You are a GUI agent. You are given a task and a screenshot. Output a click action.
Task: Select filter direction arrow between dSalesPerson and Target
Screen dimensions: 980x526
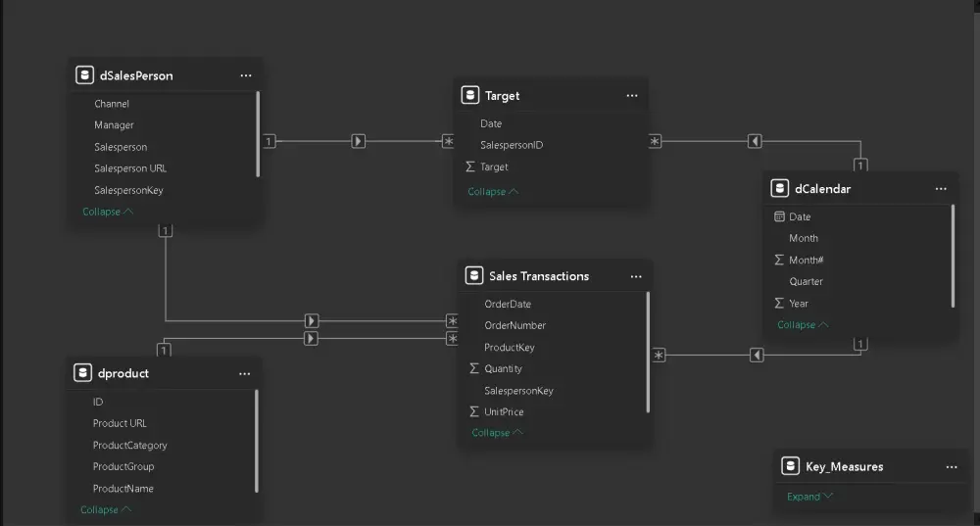pyautogui.click(x=358, y=141)
